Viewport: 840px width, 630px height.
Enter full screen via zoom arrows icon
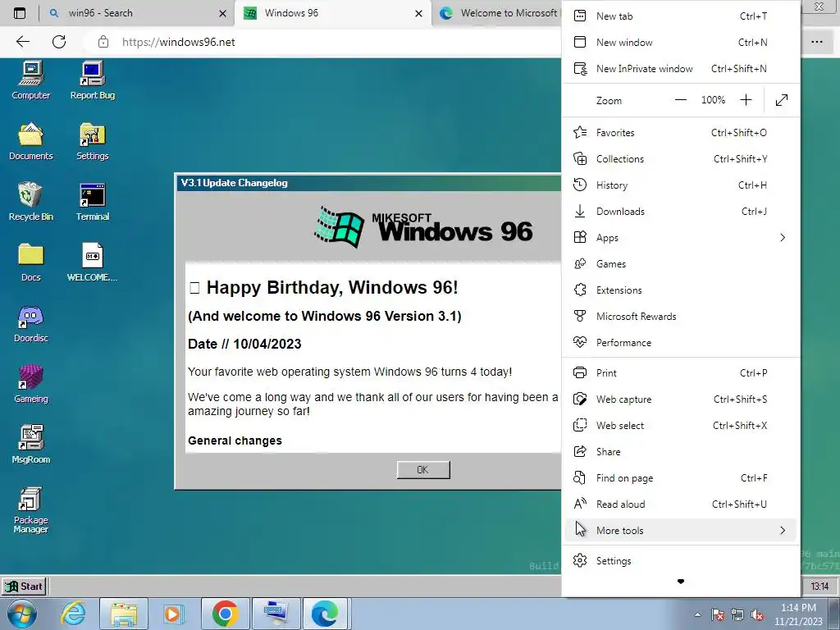point(782,100)
